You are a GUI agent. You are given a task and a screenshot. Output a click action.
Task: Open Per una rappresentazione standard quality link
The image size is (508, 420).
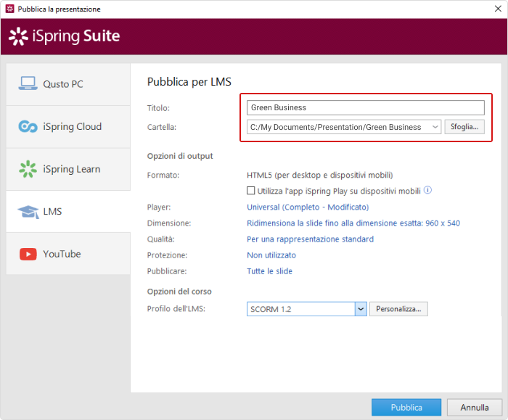pyautogui.click(x=310, y=239)
